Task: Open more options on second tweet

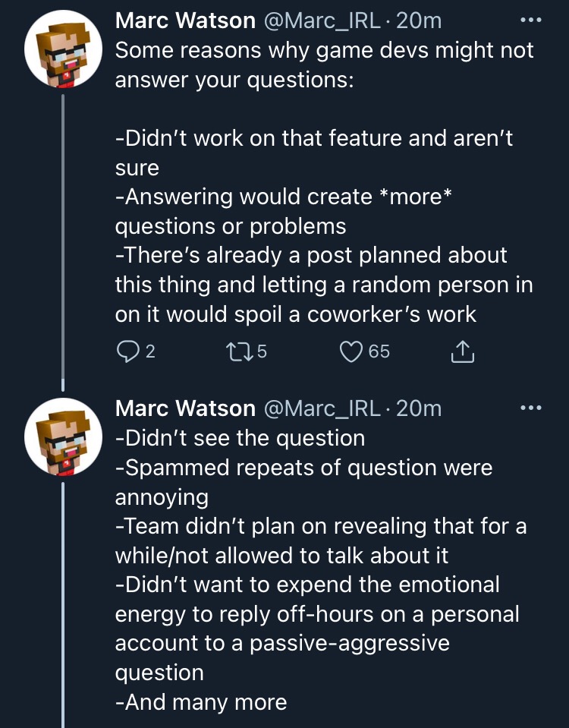Action: point(531,408)
